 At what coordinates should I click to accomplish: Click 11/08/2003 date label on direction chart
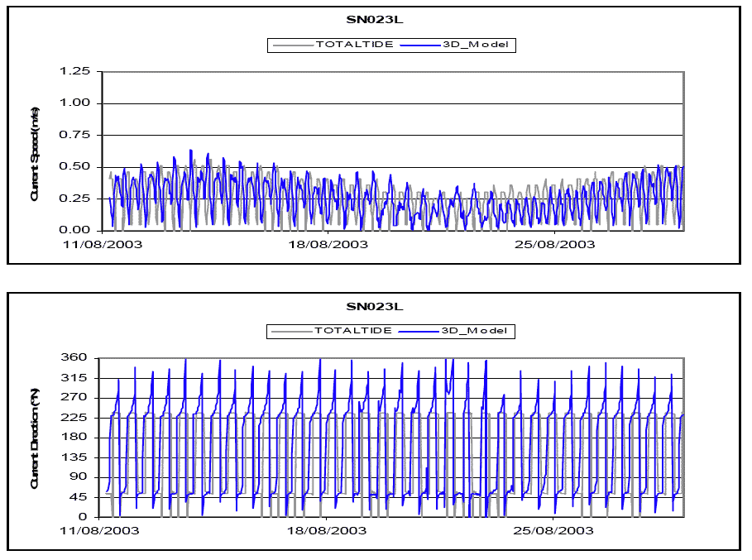pyautogui.click(x=102, y=531)
